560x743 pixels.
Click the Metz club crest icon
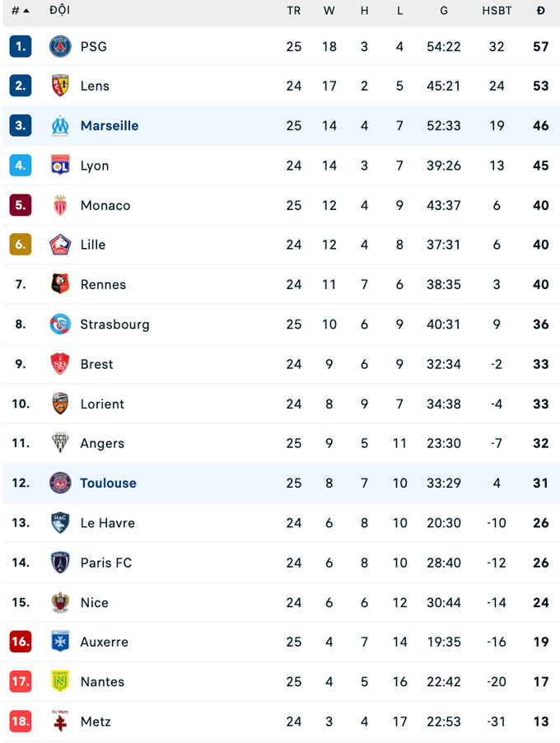pos(60,721)
